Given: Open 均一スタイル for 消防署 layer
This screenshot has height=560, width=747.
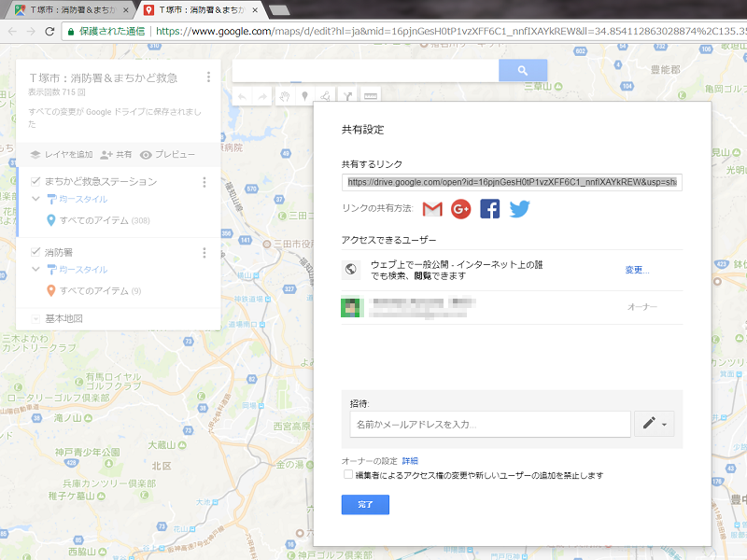Looking at the screenshot, I should [x=83, y=270].
